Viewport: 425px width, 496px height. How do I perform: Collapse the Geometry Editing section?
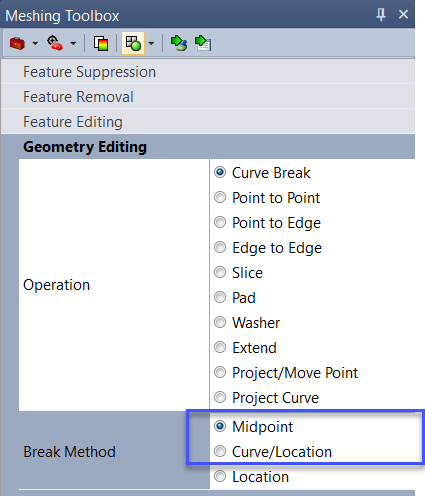[208, 147]
